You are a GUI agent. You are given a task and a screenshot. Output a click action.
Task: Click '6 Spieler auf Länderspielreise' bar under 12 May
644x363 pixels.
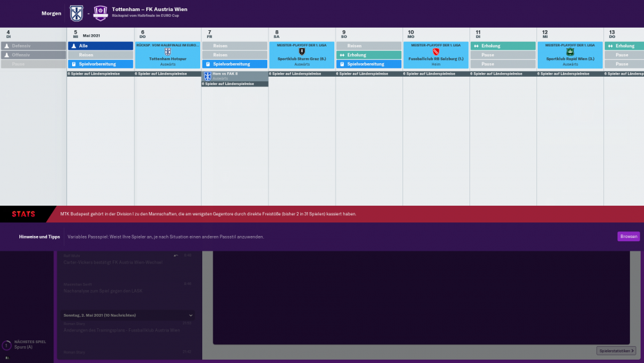[x=570, y=74]
